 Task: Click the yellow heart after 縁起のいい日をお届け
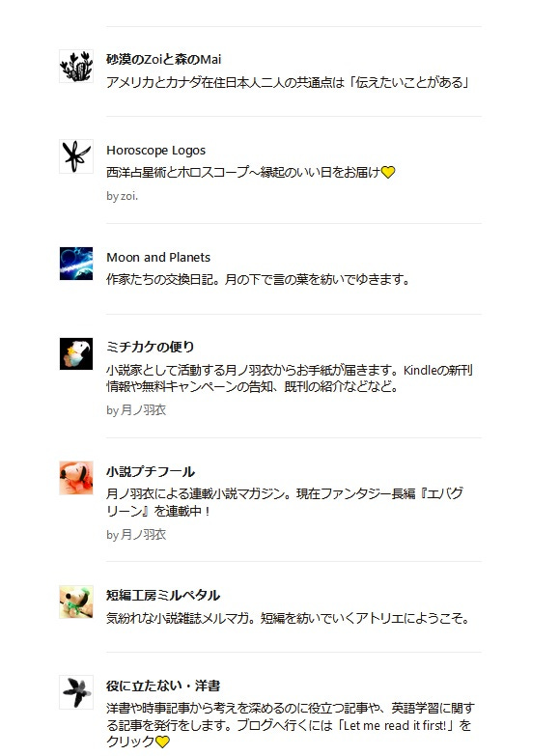pyautogui.click(x=388, y=172)
